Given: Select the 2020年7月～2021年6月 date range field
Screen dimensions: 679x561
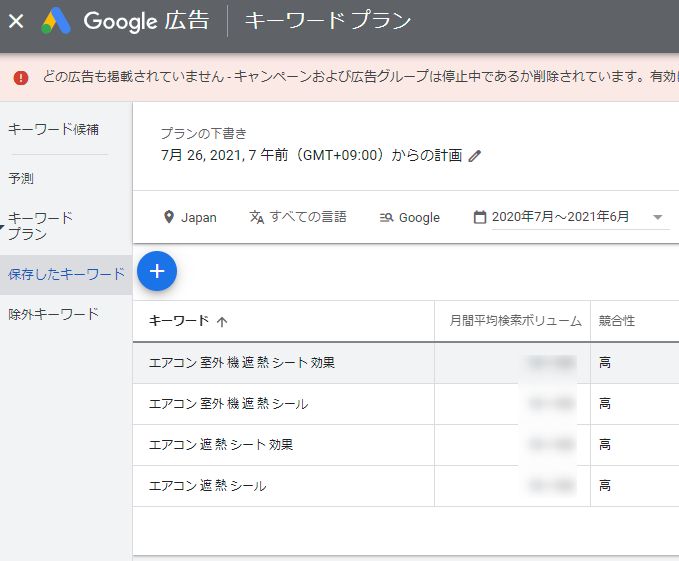Looking at the screenshot, I should tap(580, 217).
